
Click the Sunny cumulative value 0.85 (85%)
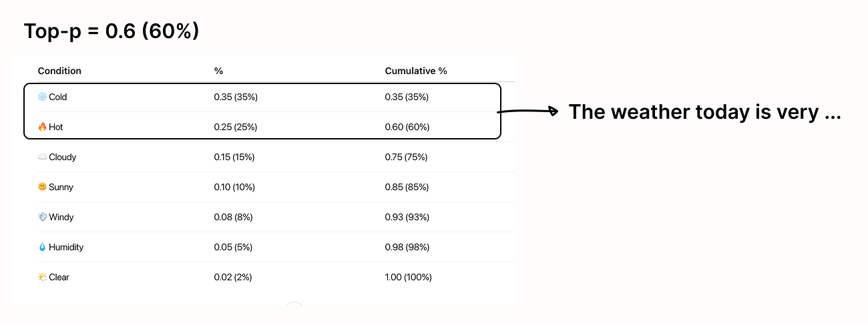tap(407, 187)
